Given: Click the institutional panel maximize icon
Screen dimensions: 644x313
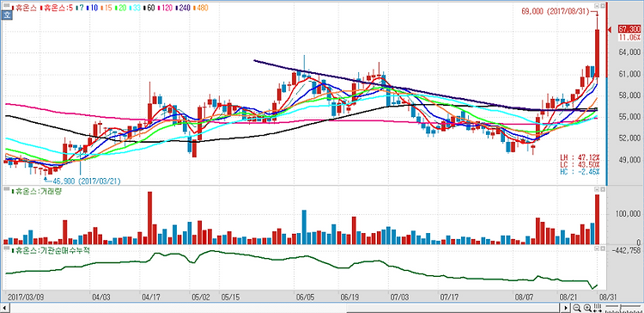Looking at the screenshot, I should [603, 249].
